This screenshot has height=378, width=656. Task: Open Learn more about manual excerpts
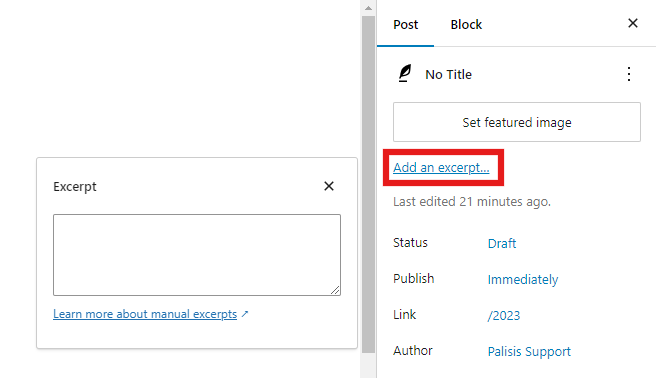coord(145,314)
